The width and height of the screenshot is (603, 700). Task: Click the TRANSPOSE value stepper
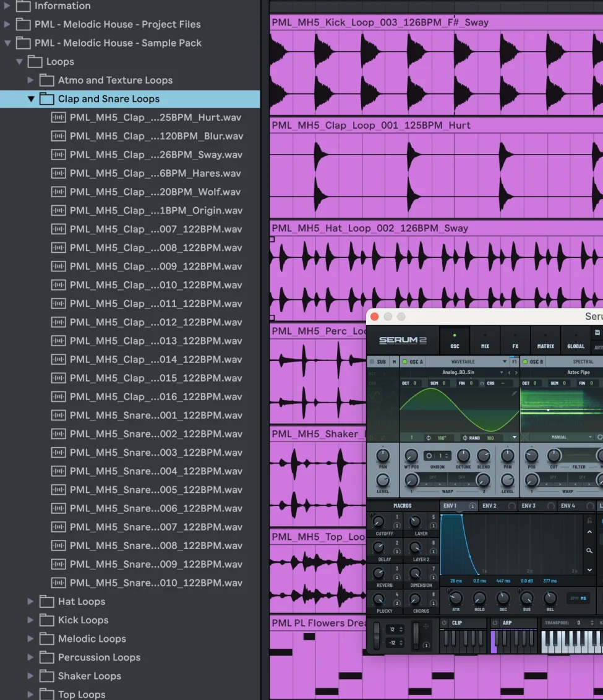pyautogui.click(x=592, y=623)
